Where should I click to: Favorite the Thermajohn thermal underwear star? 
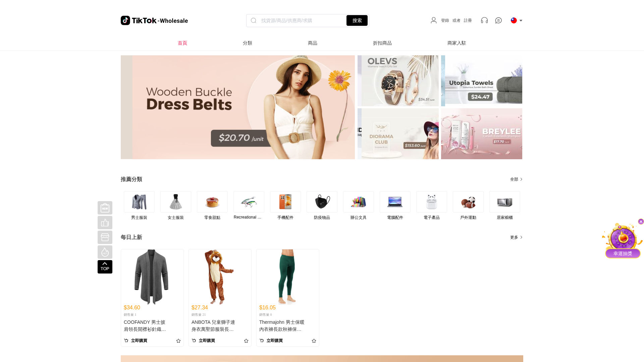[314, 341]
